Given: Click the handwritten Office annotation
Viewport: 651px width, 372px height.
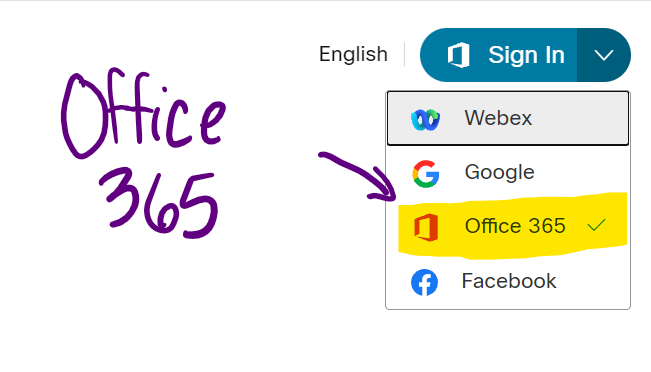Looking at the screenshot, I should [x=143, y=113].
